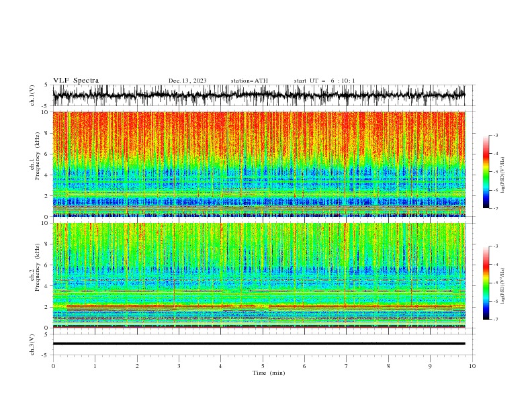Click the "VLF Spectra" title text
Viewport: 532px width, 411px height.
click(x=76, y=81)
